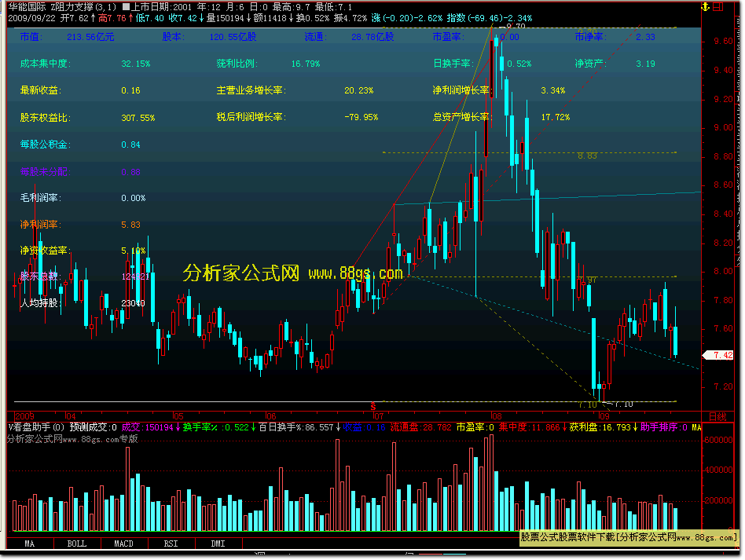Click the 7.42 current price tag
The height and width of the screenshot is (560, 745).
718,355
